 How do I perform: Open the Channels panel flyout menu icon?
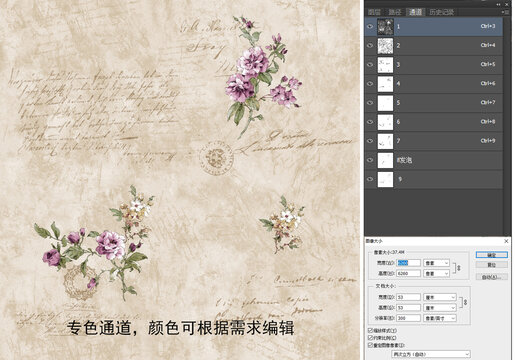coord(505,12)
